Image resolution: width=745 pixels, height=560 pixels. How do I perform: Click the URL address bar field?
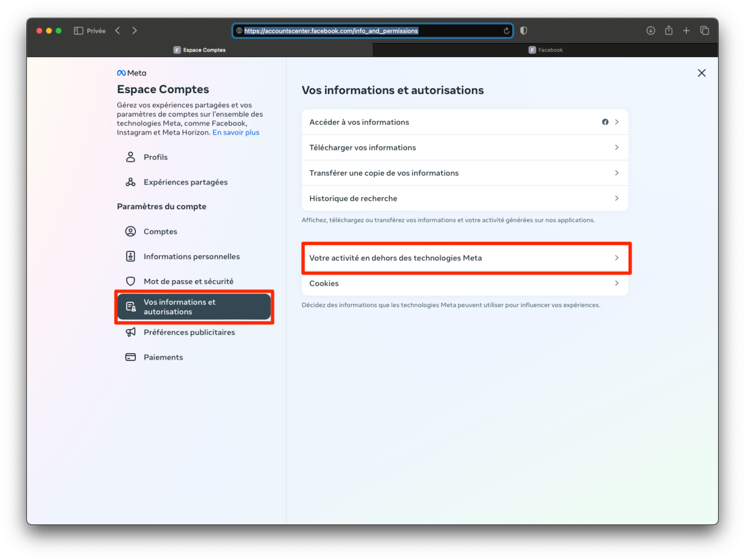(x=373, y=31)
